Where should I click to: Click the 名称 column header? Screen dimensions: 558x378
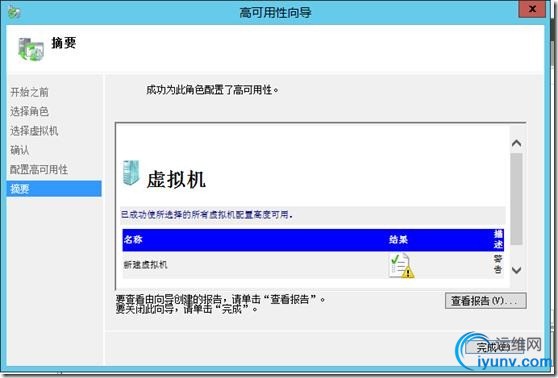coord(133,240)
